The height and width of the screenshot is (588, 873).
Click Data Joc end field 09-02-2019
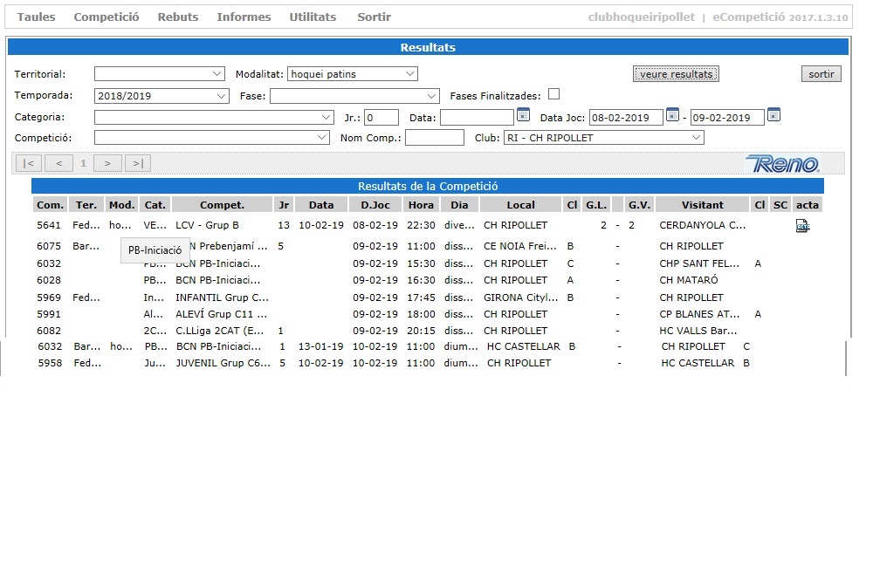click(727, 118)
